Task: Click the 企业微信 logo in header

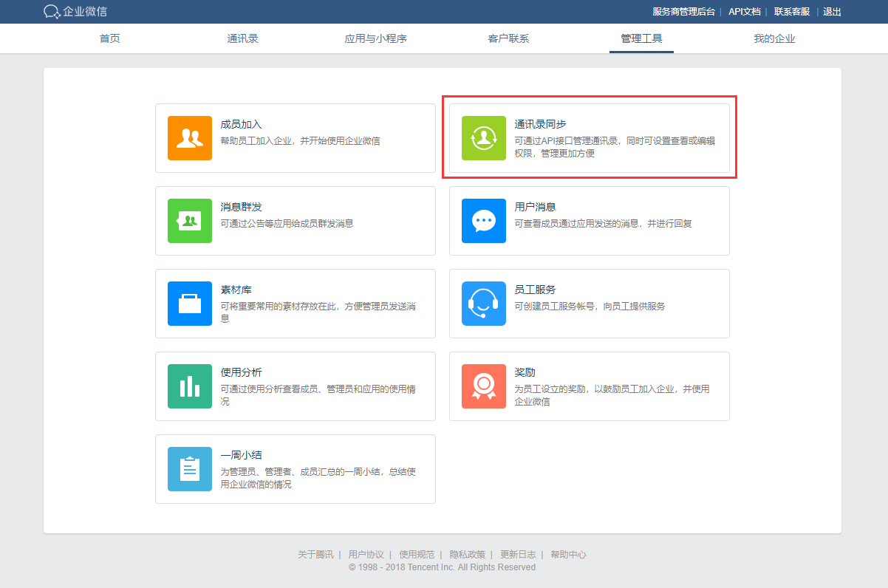Action: (75, 12)
